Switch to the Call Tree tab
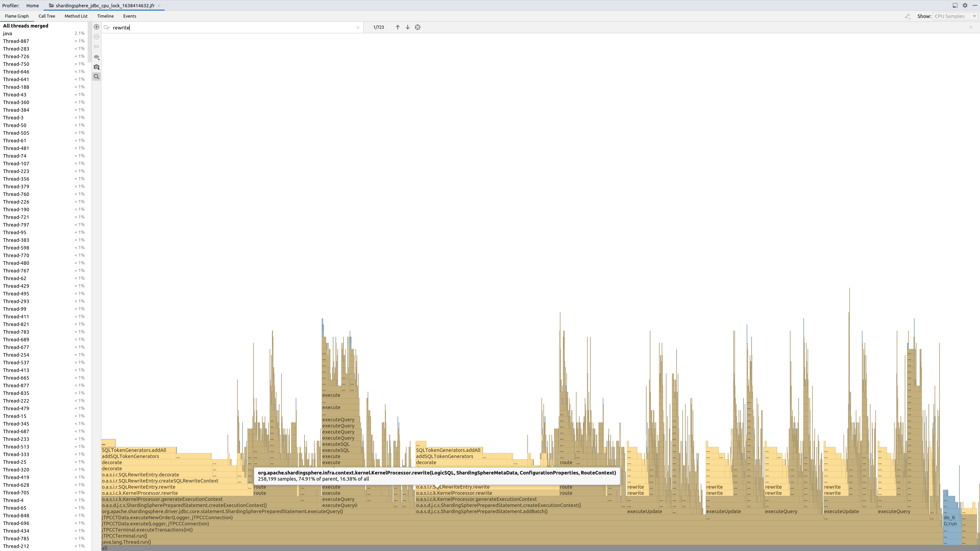The image size is (980, 551). point(47,16)
